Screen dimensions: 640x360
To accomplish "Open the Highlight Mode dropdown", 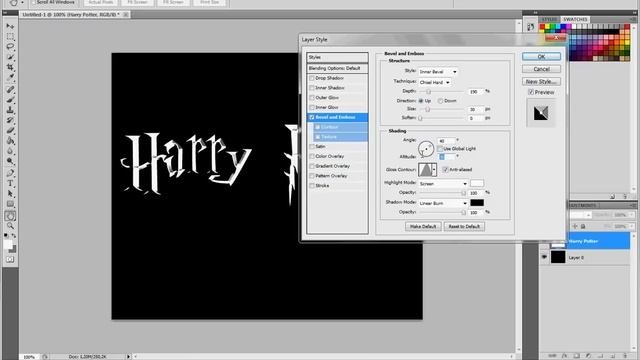I will pyautogui.click(x=443, y=184).
